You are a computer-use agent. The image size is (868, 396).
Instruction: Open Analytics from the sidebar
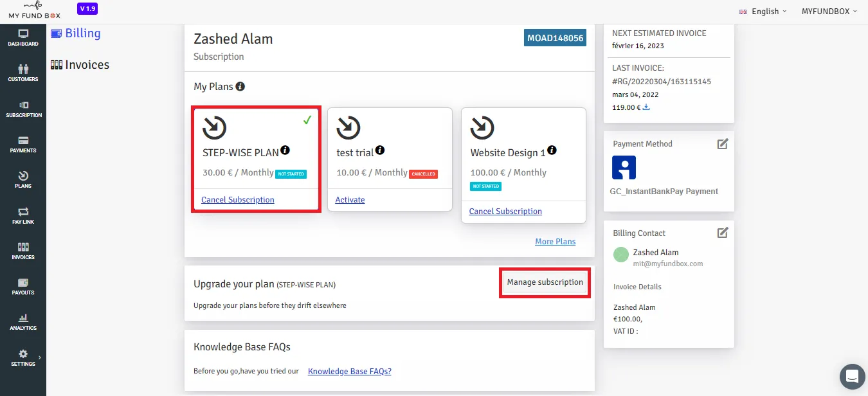pyautogui.click(x=23, y=322)
